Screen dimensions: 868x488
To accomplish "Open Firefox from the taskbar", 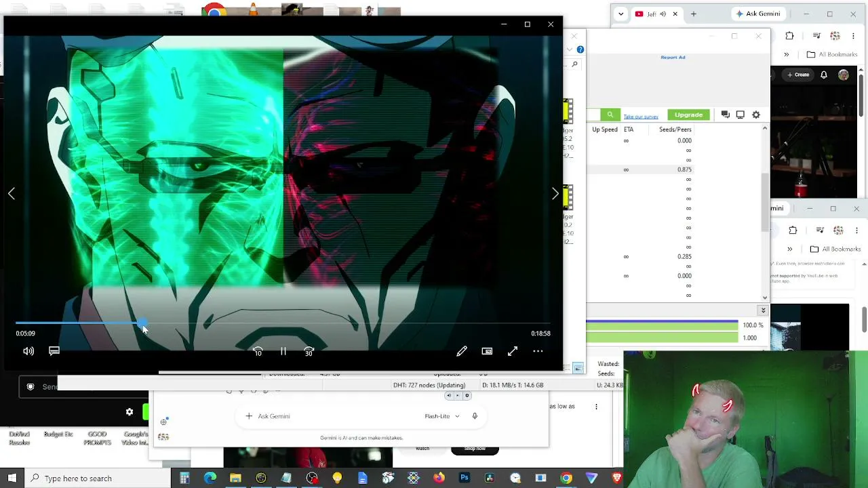I will (x=439, y=478).
